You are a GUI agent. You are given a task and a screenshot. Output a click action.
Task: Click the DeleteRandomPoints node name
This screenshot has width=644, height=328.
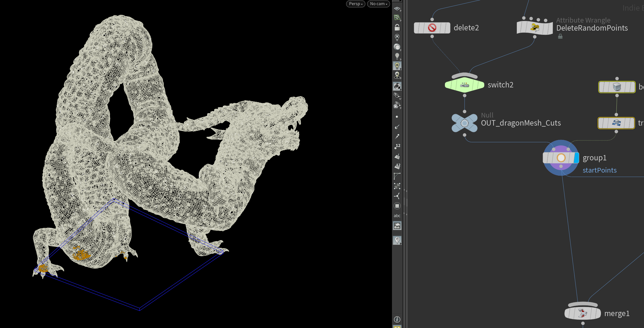pyautogui.click(x=592, y=28)
